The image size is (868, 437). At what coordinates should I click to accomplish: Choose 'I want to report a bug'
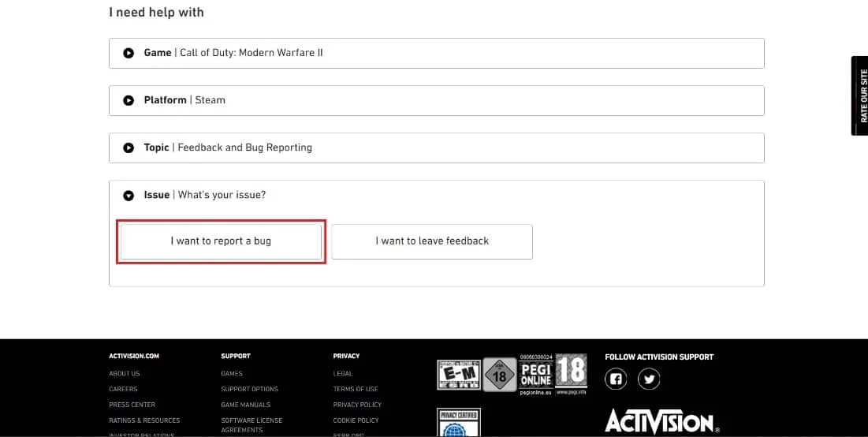pyautogui.click(x=221, y=241)
